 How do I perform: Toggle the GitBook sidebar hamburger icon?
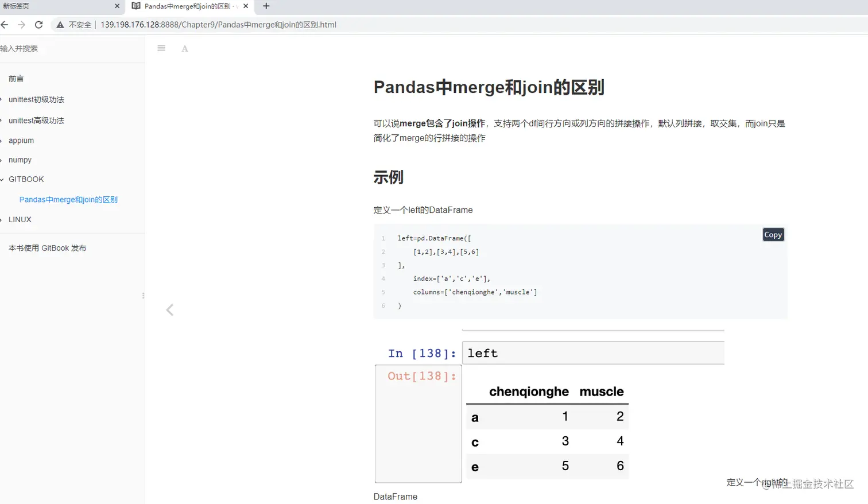coord(161,48)
